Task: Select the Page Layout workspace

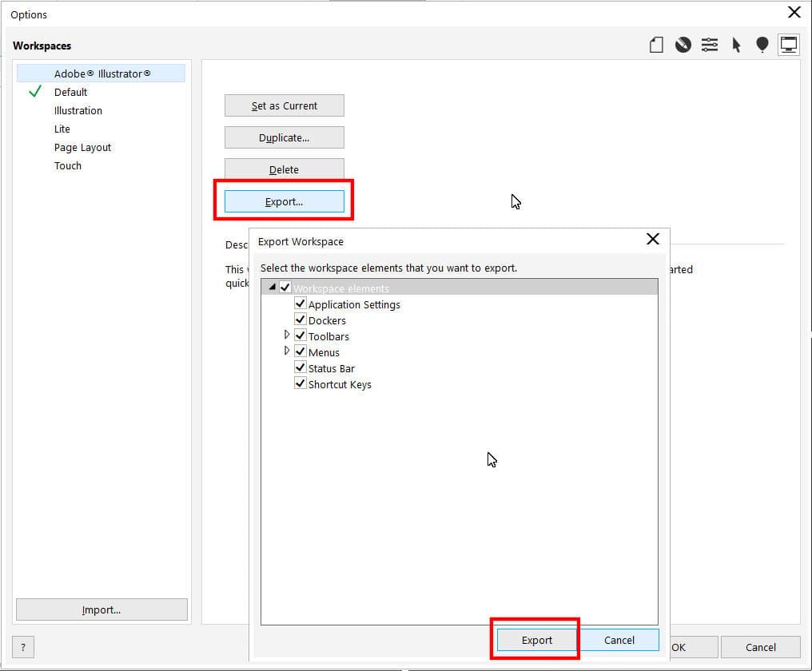Action: 82,147
